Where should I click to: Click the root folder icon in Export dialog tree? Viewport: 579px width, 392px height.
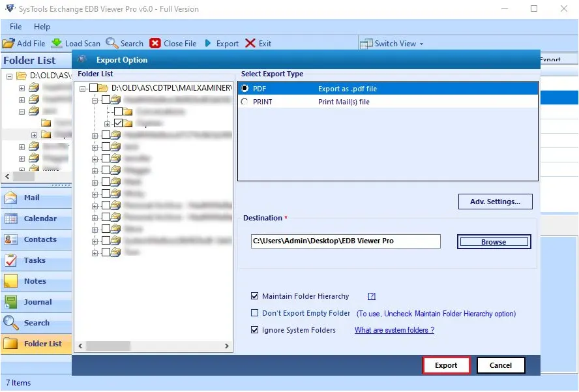point(104,88)
